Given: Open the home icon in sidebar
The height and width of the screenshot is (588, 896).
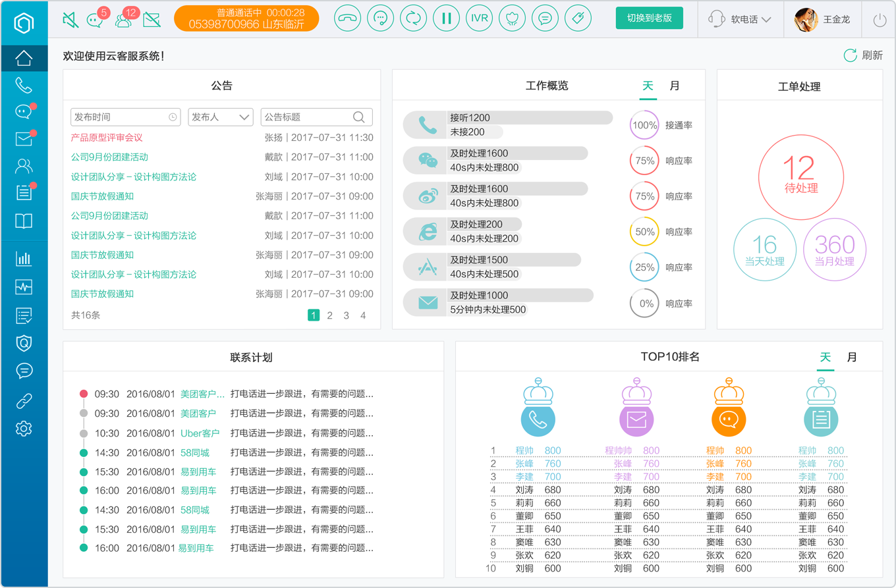Looking at the screenshot, I should coord(24,58).
